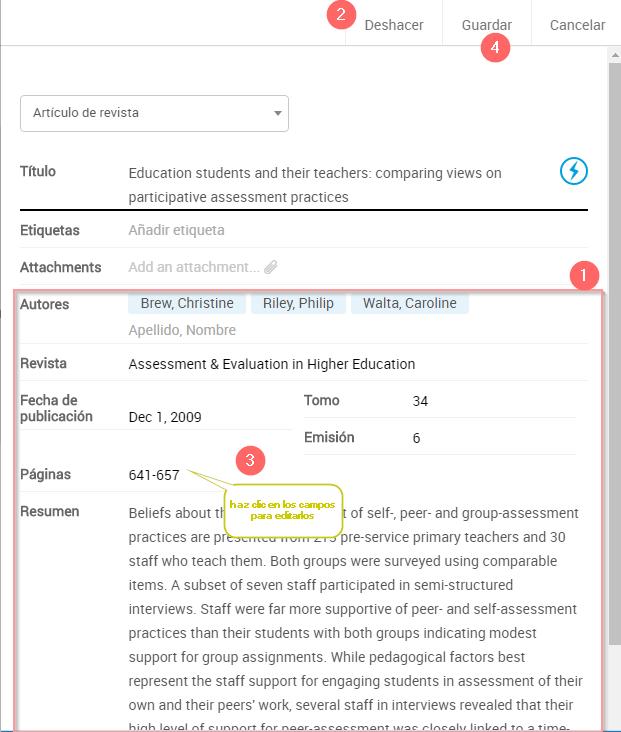Edit the Páginas value 641-657
The width and height of the screenshot is (621, 732).
point(154,475)
